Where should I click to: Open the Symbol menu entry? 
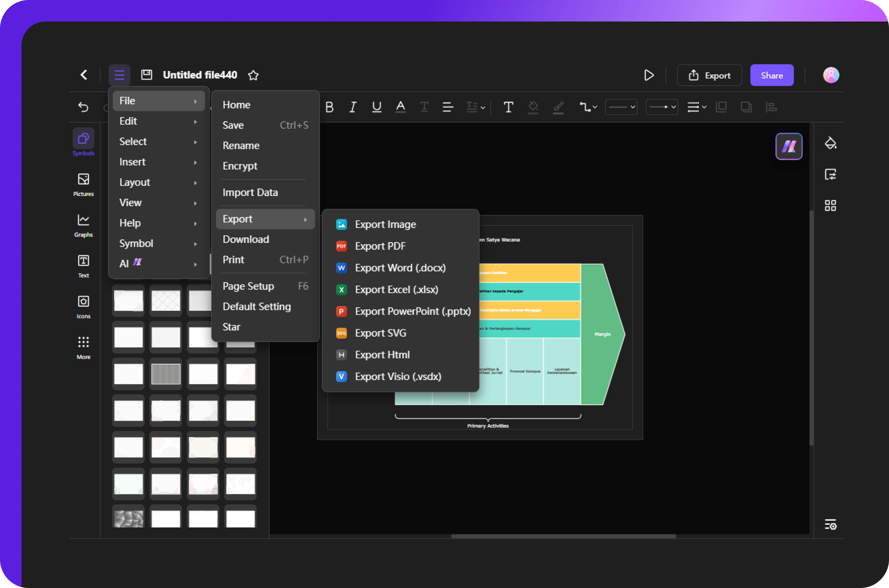click(x=159, y=243)
